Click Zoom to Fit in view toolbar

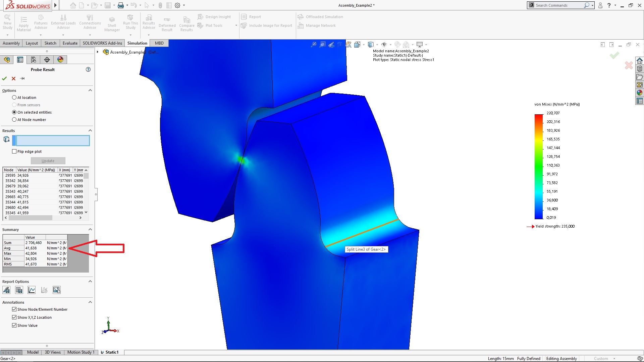tap(314, 44)
